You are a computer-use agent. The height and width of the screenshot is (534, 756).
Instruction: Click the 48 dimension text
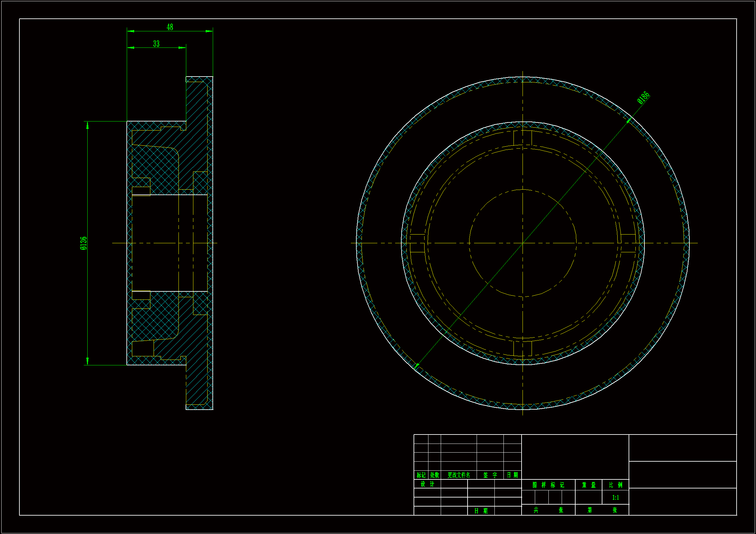[169, 27]
